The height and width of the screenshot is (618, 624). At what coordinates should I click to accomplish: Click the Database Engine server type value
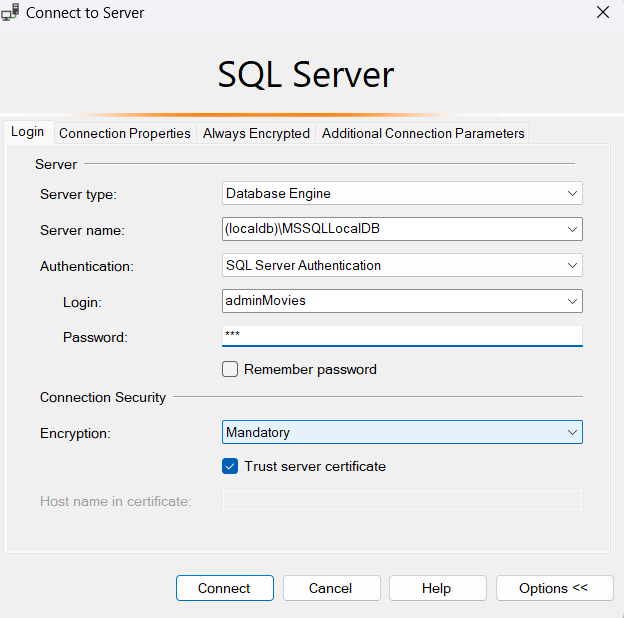pos(278,193)
